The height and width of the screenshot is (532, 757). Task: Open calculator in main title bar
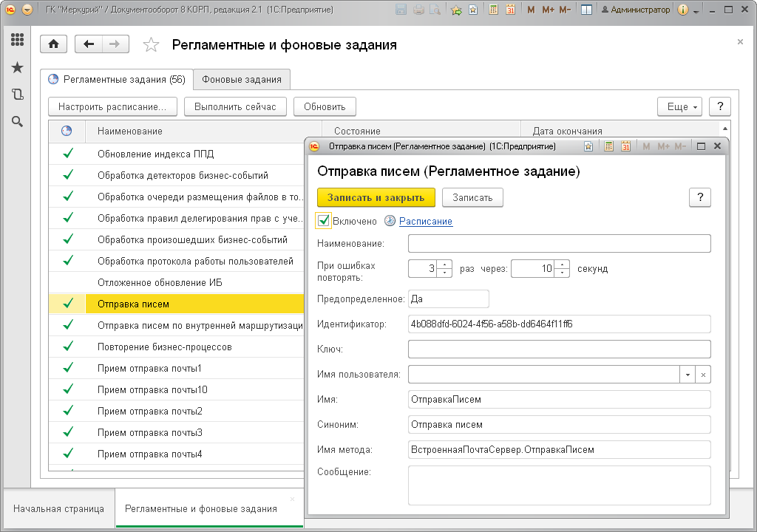[493, 10]
